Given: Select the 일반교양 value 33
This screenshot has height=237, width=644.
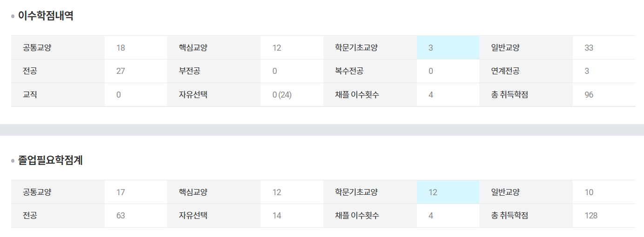Looking at the screenshot, I should pyautogui.click(x=589, y=48).
